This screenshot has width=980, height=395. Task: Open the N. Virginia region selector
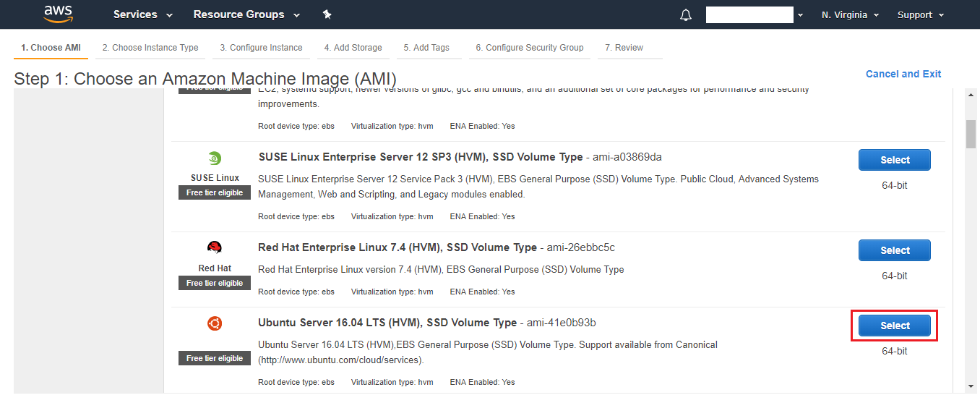point(850,14)
